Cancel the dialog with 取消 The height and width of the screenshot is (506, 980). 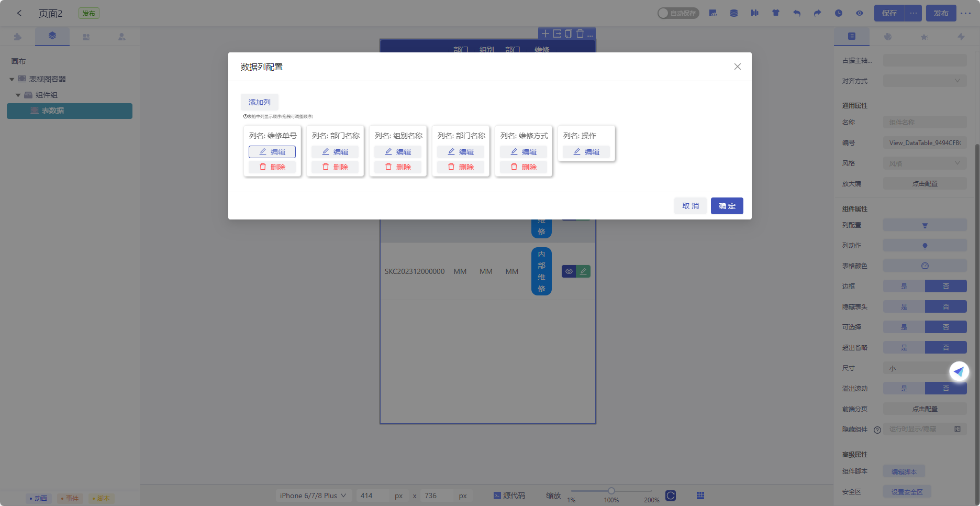point(691,206)
